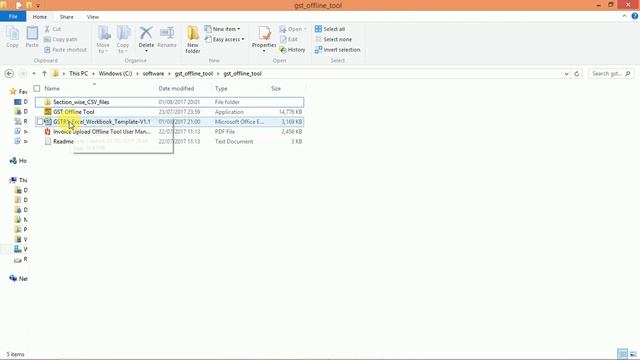Expand the address bar history dropdown
This screenshot has height=360, width=640.
(x=567, y=74)
